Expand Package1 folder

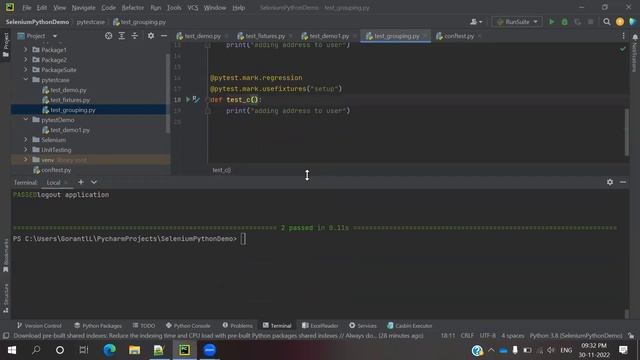click(x=26, y=49)
